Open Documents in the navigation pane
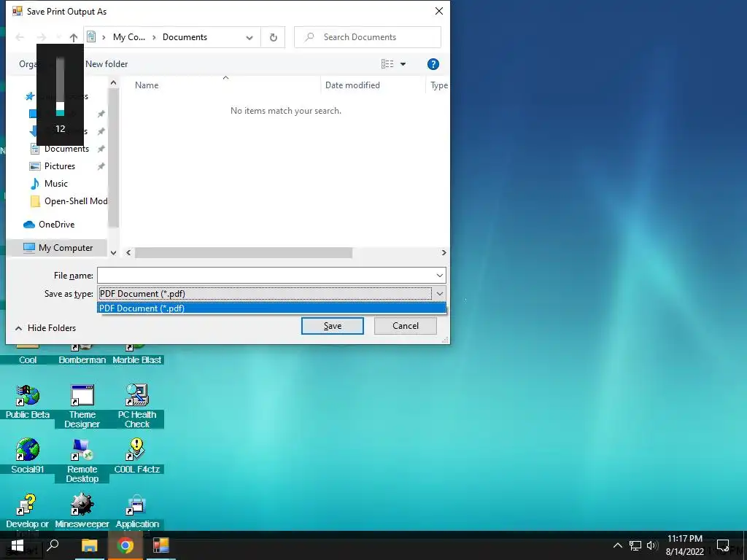747x560 pixels. (x=66, y=149)
